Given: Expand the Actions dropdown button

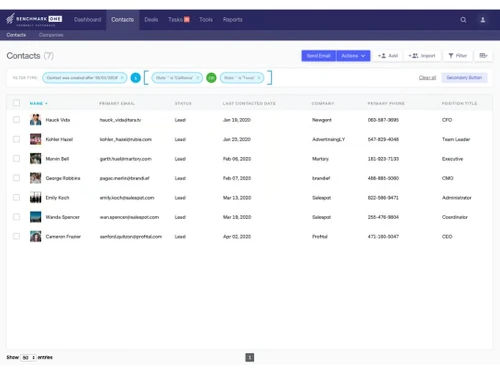Looking at the screenshot, I should click(353, 56).
